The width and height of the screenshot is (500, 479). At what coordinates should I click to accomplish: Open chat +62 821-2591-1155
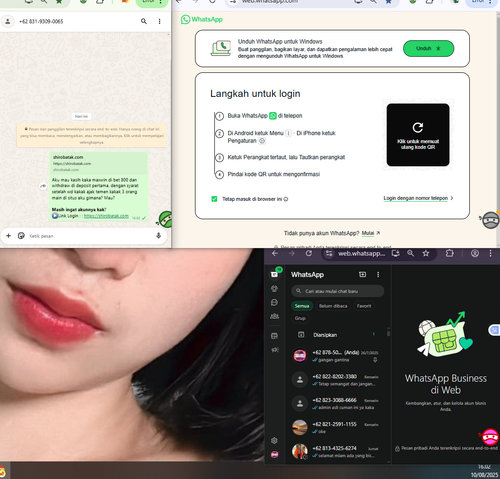pyautogui.click(x=337, y=427)
